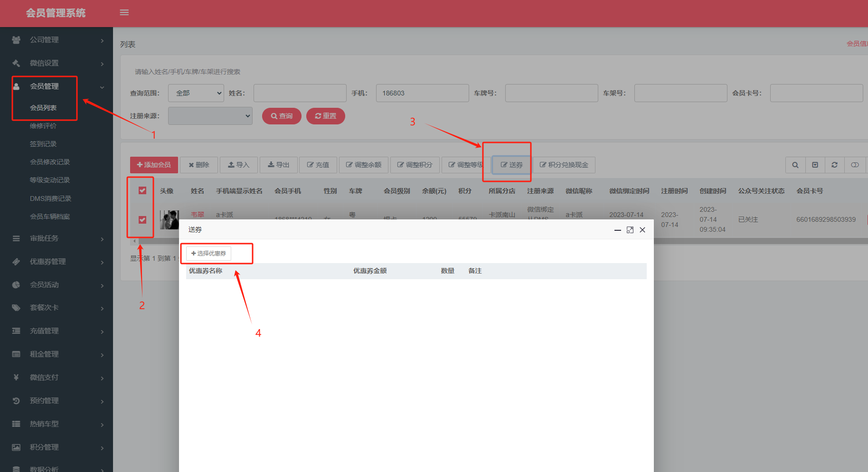868x472 pixels.
Task: Click the 手机 input field
Action: pos(422,93)
